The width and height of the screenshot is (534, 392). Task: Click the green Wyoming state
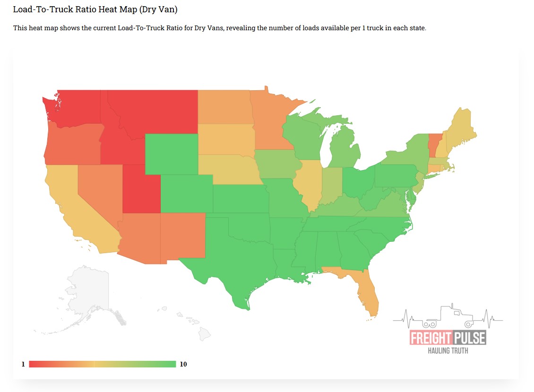[171, 154]
